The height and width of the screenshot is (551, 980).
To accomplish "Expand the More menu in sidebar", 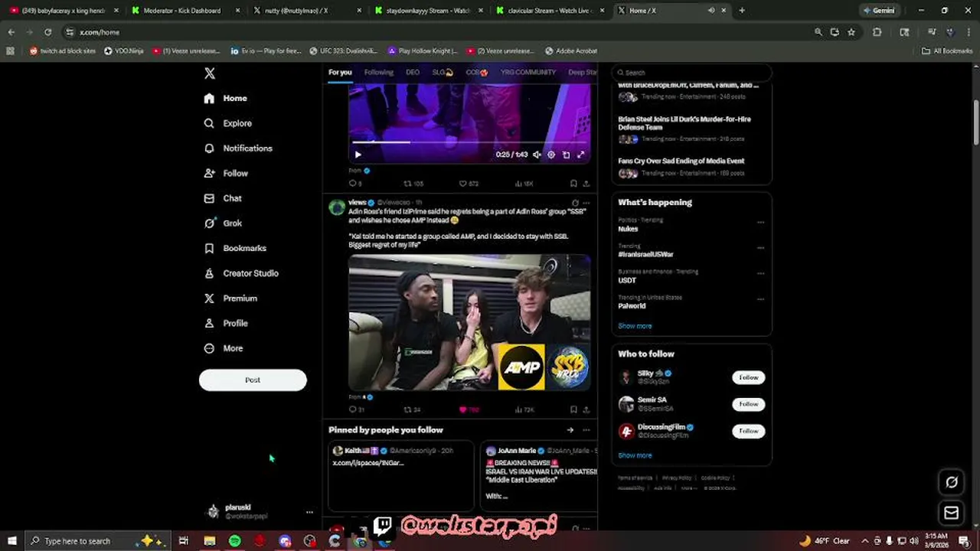I will [224, 348].
